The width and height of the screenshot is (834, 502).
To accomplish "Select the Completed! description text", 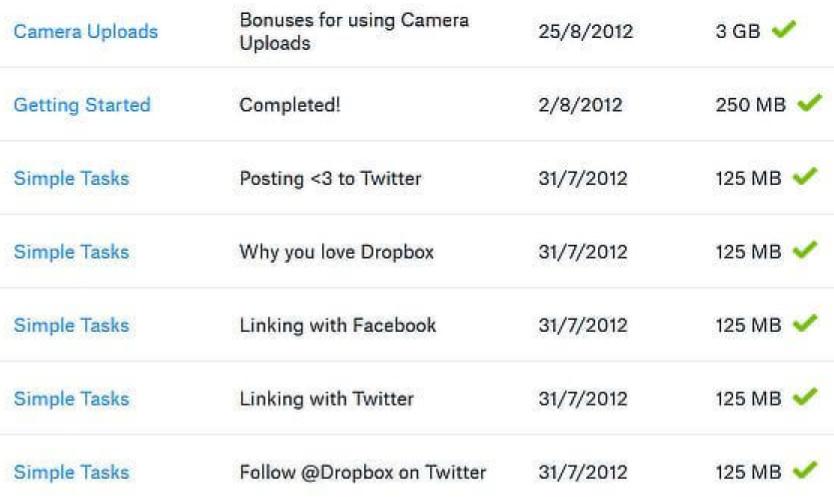I will point(290,105).
